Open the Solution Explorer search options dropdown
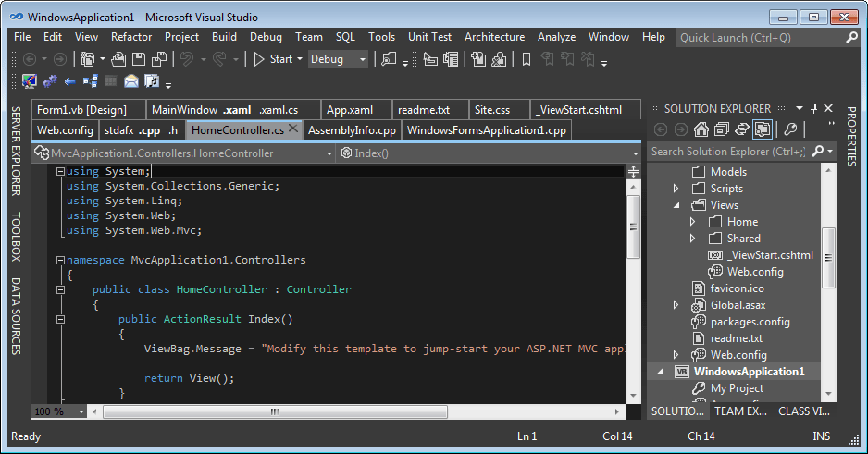The width and height of the screenshot is (868, 454). [830, 152]
